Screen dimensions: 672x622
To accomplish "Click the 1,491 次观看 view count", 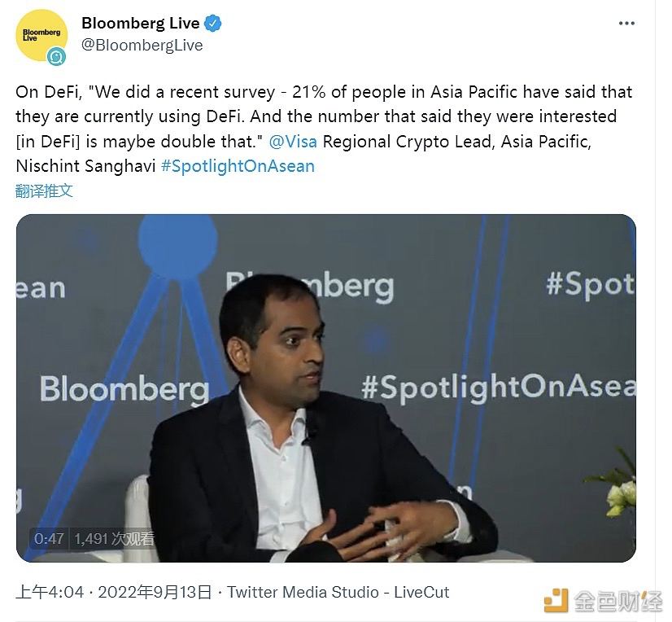I will (x=114, y=538).
